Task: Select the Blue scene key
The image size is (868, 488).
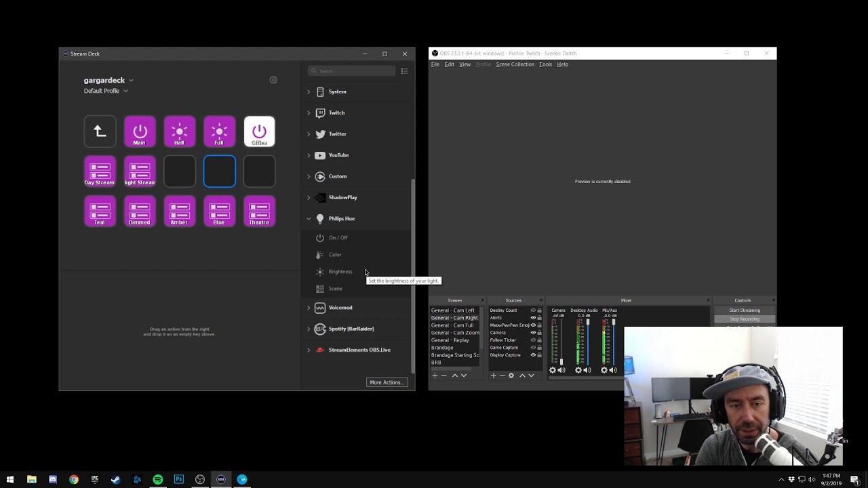Action: pos(220,211)
